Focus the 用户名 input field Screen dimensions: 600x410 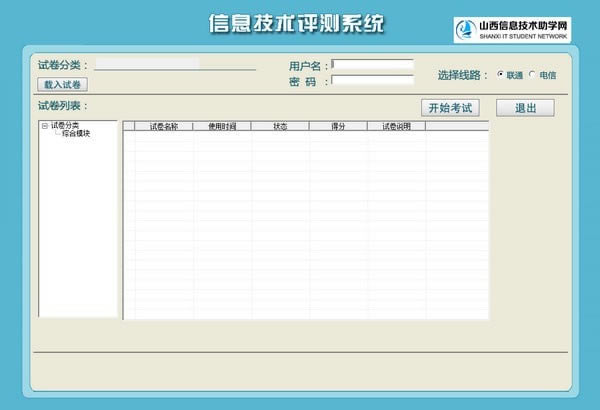(x=372, y=65)
